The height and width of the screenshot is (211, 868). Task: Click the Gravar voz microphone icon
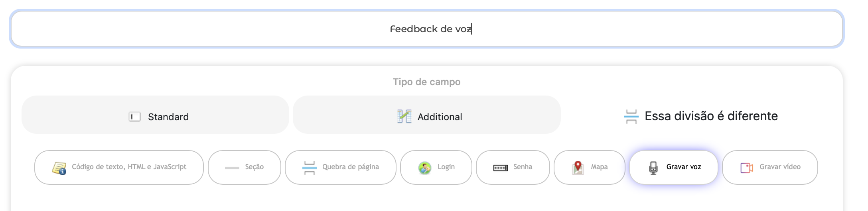tap(653, 168)
